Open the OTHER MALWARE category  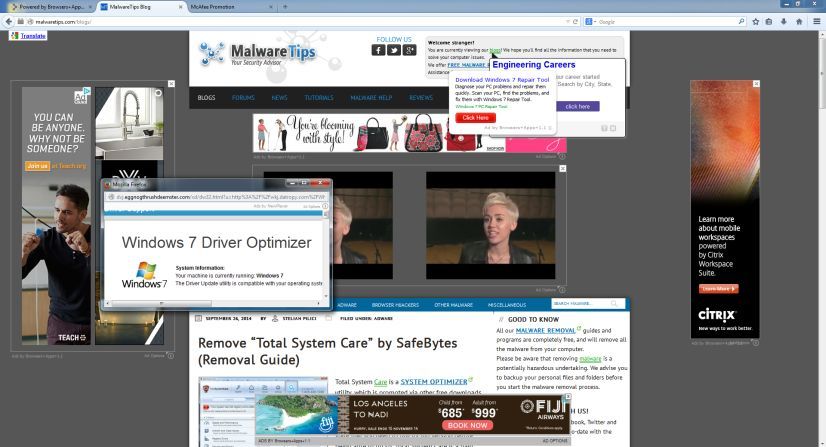click(453, 305)
